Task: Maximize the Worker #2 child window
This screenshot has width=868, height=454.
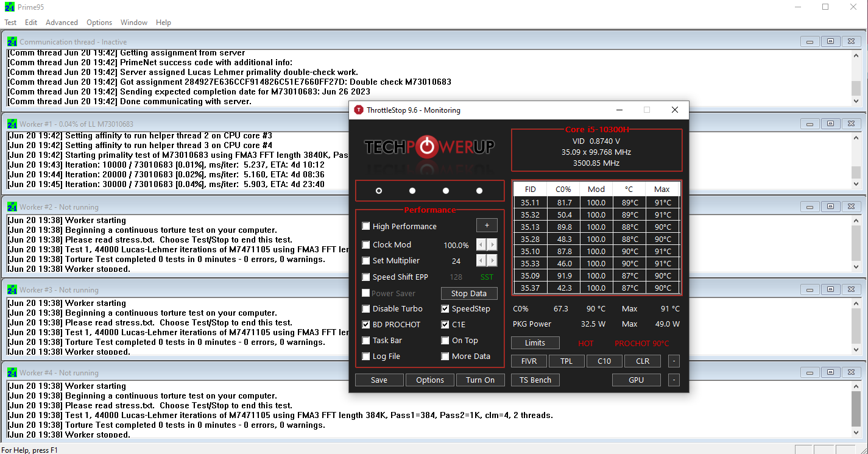Action: [x=830, y=207]
